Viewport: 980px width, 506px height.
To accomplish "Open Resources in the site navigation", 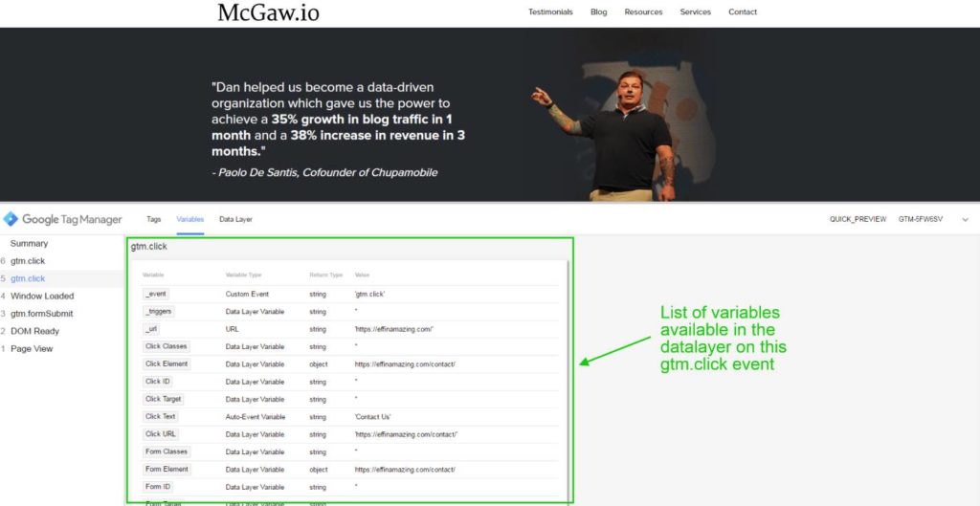I will click(644, 11).
